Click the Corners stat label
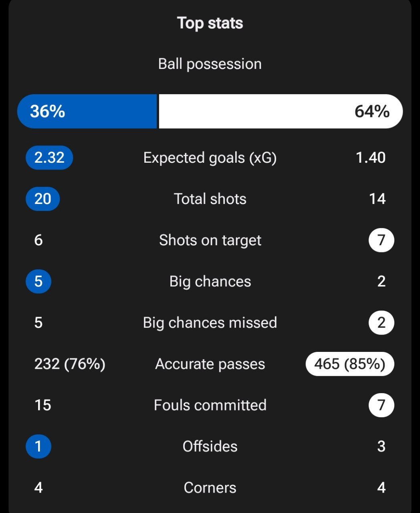 (210, 488)
